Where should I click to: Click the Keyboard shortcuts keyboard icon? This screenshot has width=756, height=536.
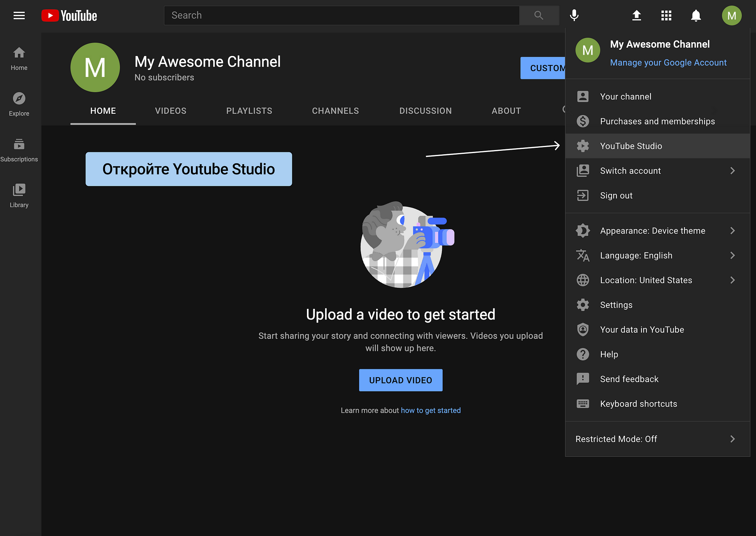pyautogui.click(x=583, y=404)
